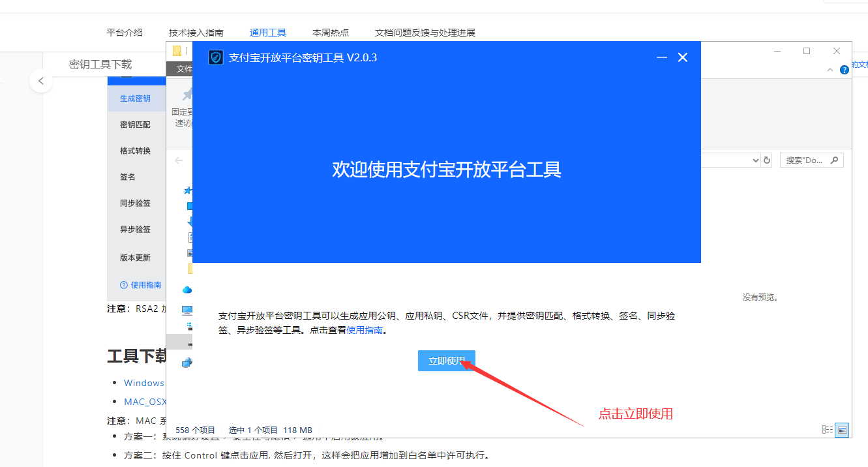
Task: Select the Network icon in Explorer tree
Action: (x=187, y=363)
